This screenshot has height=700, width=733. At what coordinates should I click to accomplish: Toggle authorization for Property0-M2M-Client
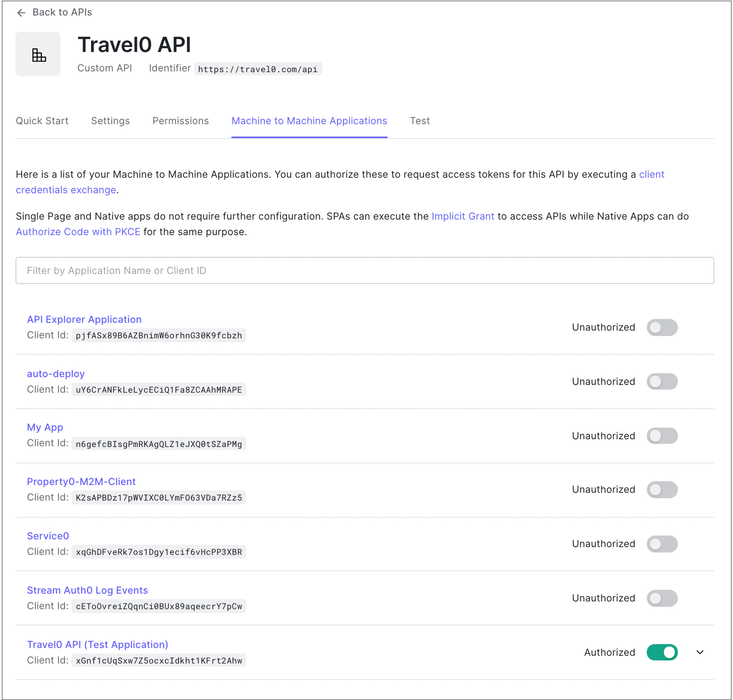[662, 490]
